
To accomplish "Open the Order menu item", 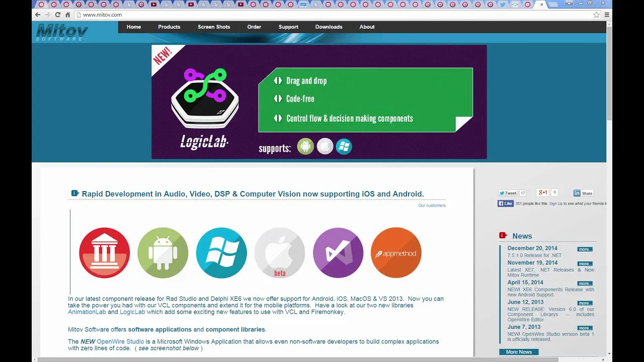I will [254, 27].
